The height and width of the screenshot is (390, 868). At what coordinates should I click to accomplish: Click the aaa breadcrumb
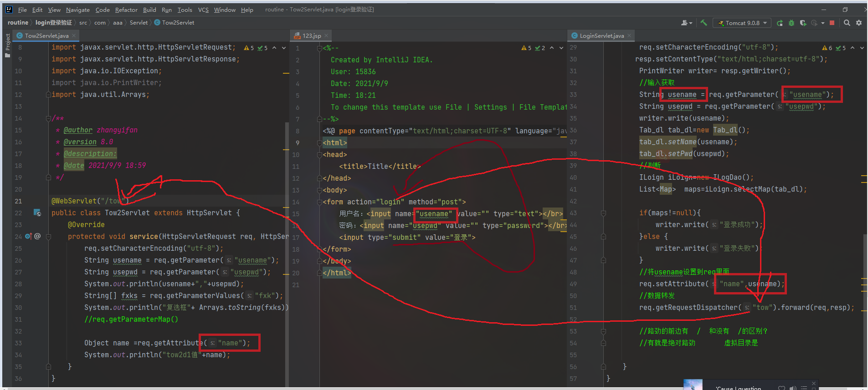click(x=118, y=22)
